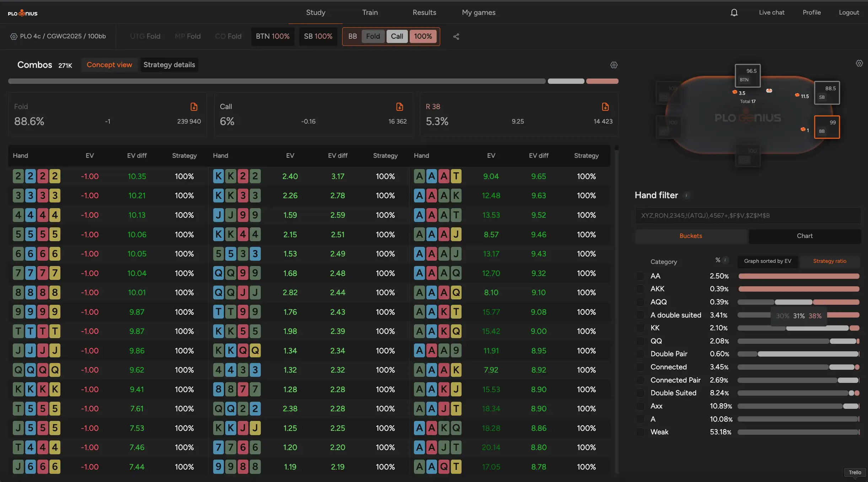Check the AA category checkbox
This screenshot has width=868, height=482.
640,276
